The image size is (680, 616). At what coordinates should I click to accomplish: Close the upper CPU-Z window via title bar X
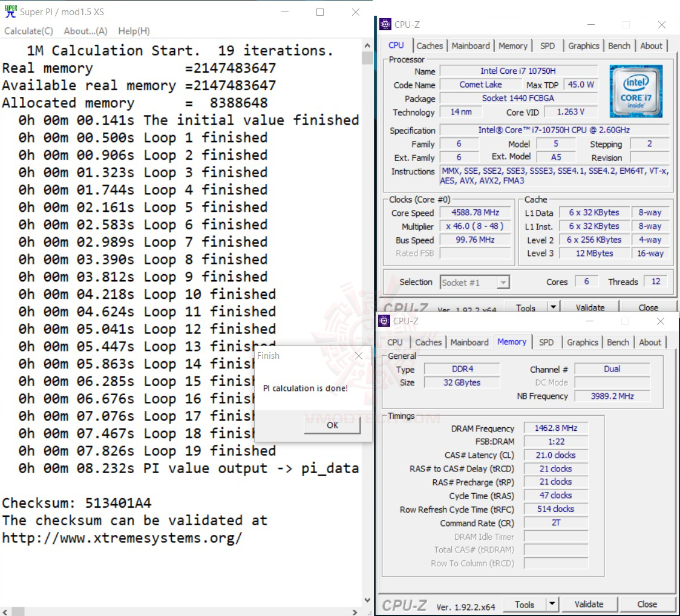click(x=661, y=25)
